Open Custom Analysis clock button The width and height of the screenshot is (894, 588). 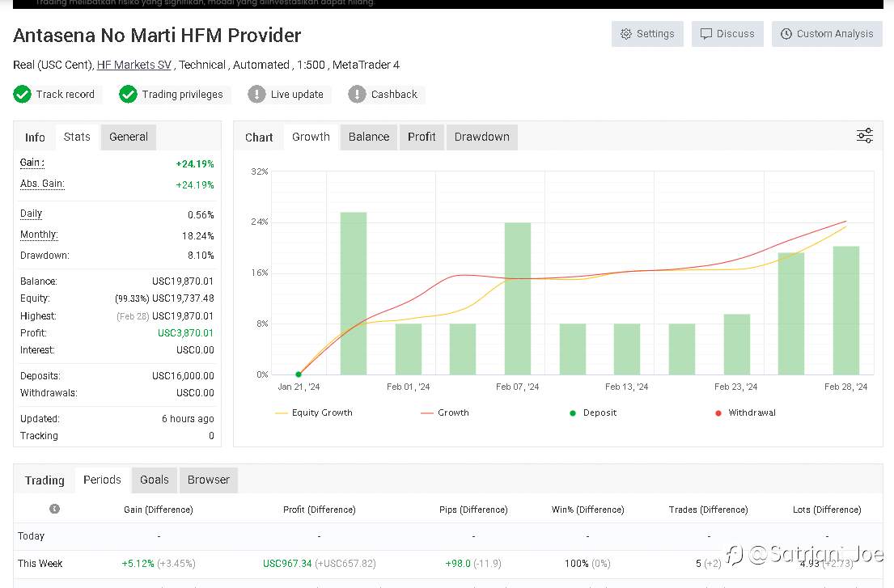tap(827, 34)
